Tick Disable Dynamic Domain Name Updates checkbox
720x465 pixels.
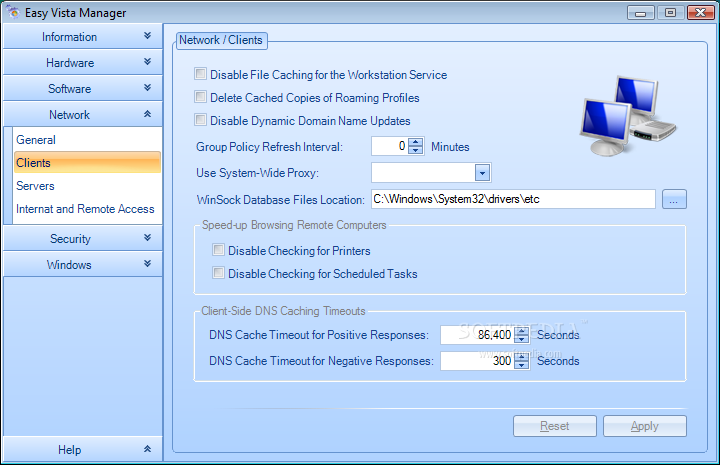(x=200, y=120)
